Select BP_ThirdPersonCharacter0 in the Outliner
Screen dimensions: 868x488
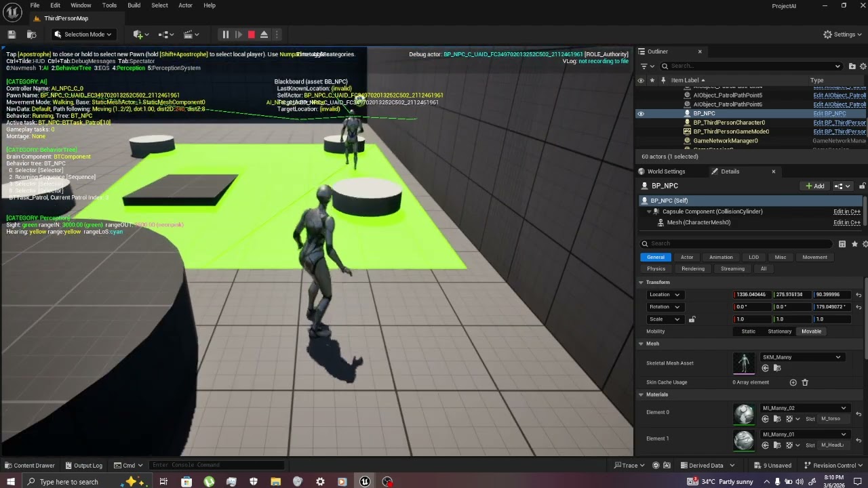pos(729,123)
